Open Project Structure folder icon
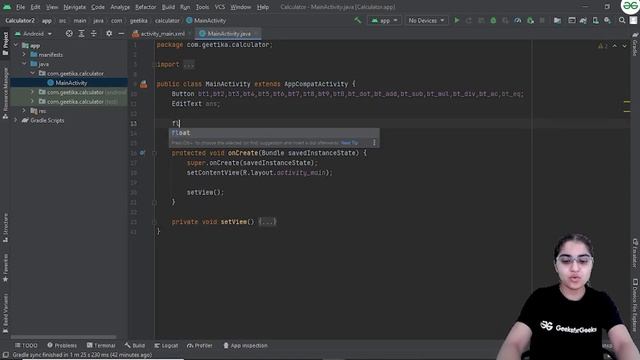Image resolution: width=640 pixels, height=360 pixels. pyautogui.click(x=557, y=20)
